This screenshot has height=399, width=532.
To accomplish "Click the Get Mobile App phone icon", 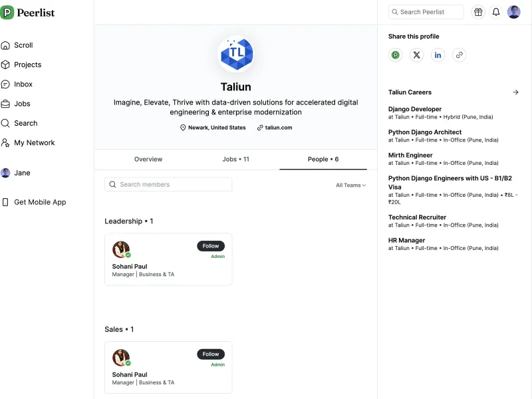I will [5, 202].
